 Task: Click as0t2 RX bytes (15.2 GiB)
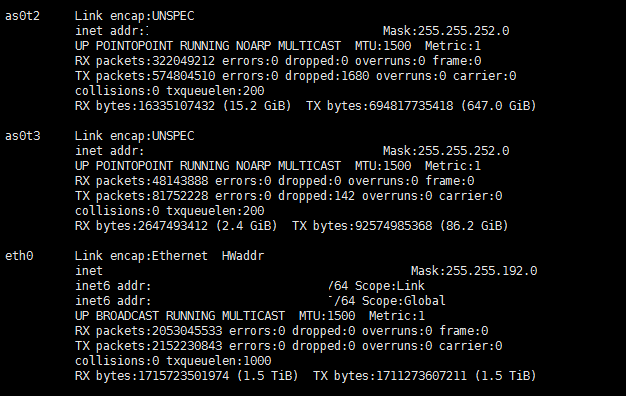point(183,106)
